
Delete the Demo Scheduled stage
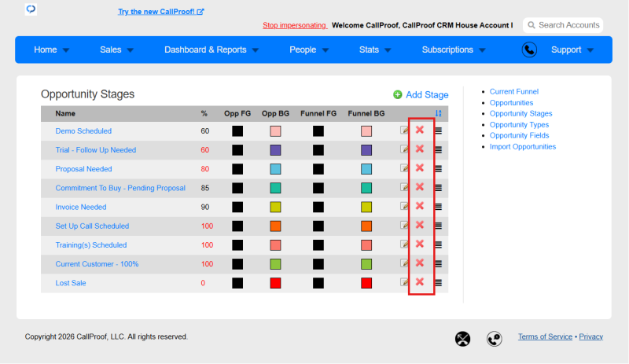420,130
